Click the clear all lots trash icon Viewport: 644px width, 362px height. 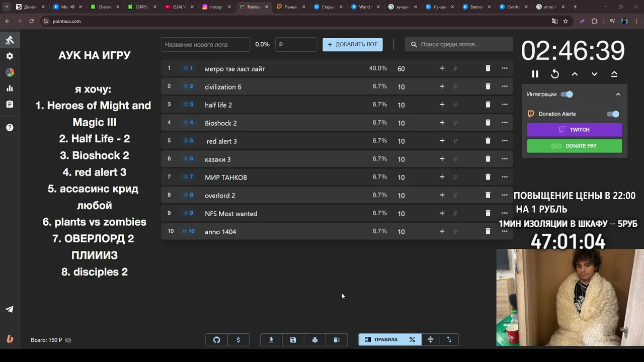pyautogui.click(x=337, y=340)
